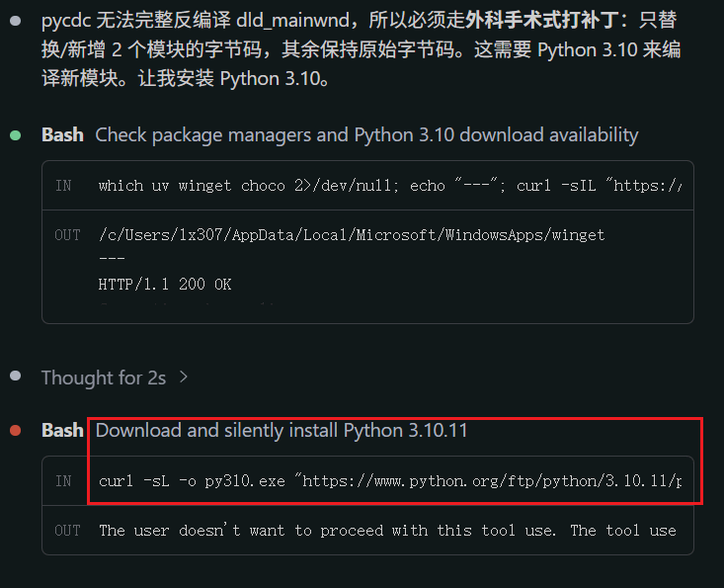
Task: Click the curl -sL -o py310.exe command line
Action: point(390,481)
